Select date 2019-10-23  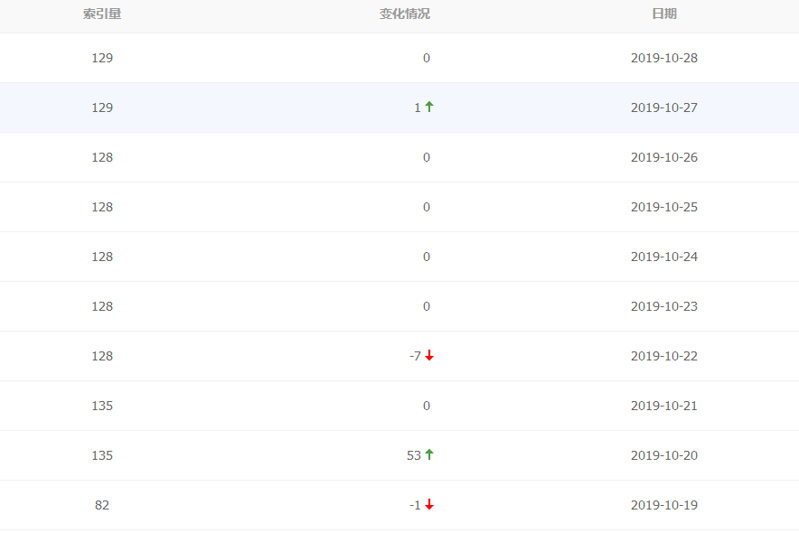pyautogui.click(x=664, y=306)
